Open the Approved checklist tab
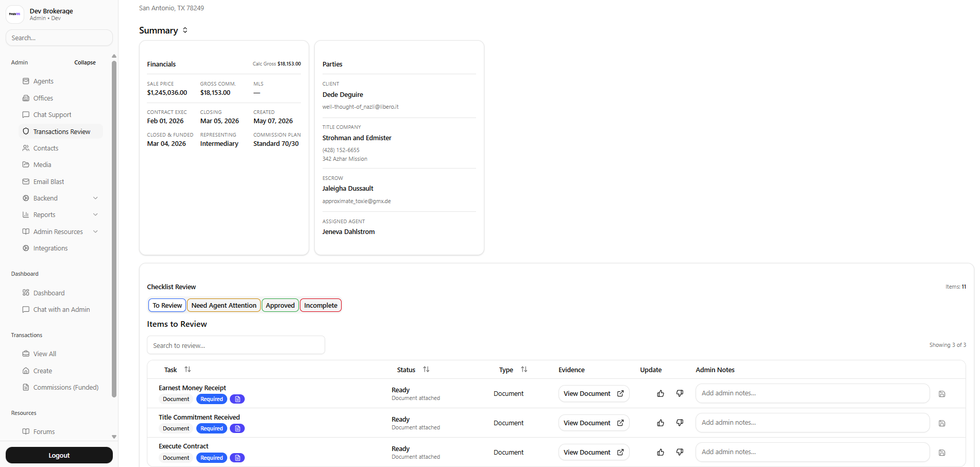Viewport: 980px width, 467px height. click(280, 306)
